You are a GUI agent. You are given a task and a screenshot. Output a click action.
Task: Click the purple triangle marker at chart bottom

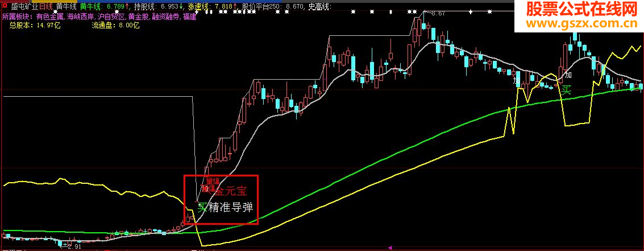point(390,248)
